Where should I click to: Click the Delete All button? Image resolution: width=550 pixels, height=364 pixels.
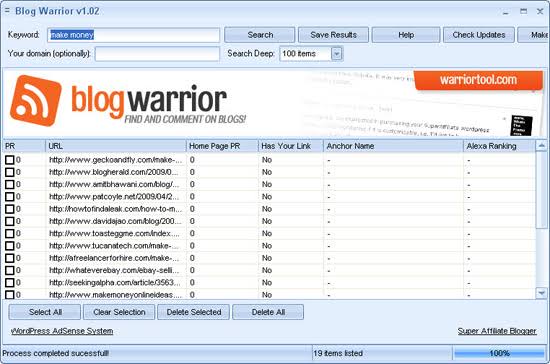[x=268, y=312]
